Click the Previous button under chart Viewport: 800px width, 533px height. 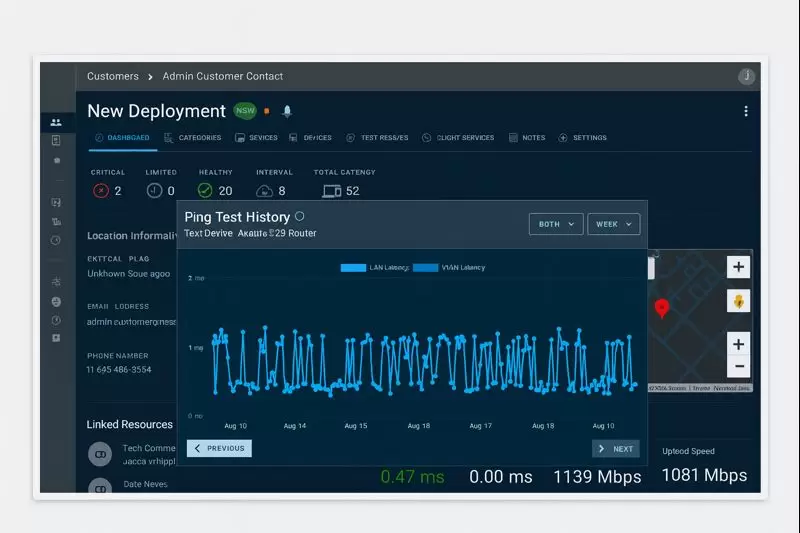click(219, 448)
